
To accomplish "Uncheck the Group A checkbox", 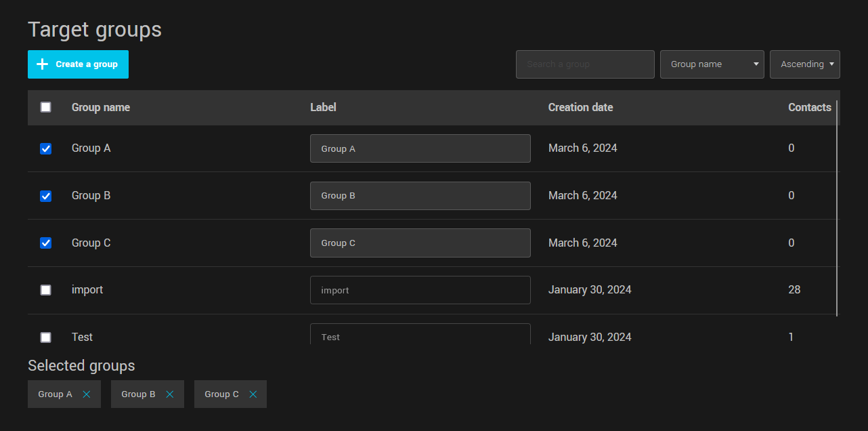I will click(x=45, y=148).
